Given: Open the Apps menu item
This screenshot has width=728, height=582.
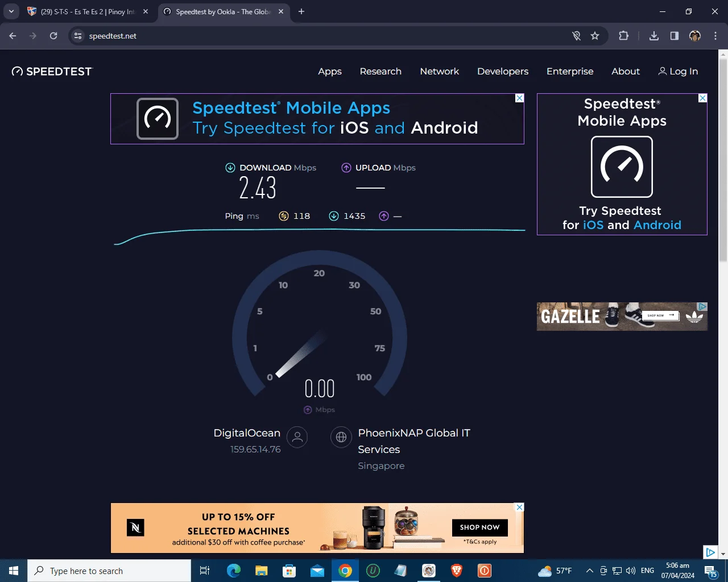Looking at the screenshot, I should click(x=330, y=71).
